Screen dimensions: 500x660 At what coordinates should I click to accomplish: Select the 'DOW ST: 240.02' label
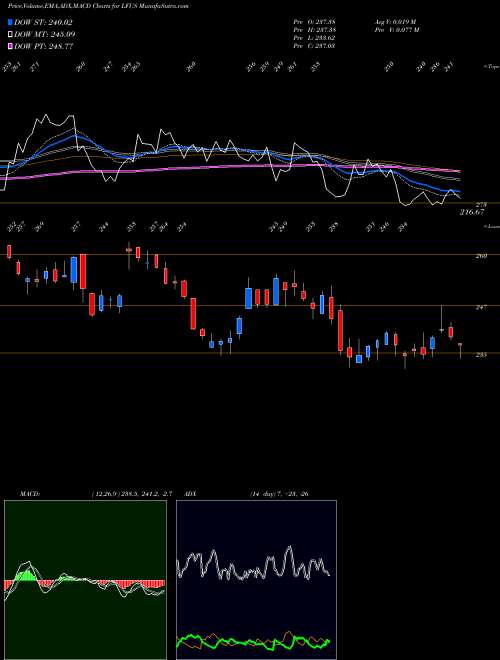[x=44, y=23]
